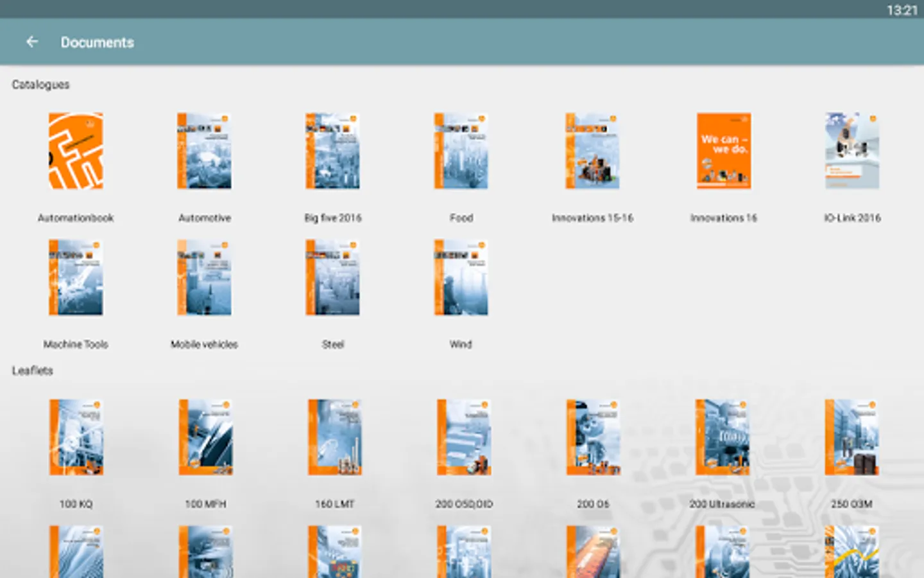The image size is (924, 578).
Task: Click the 'Automotive' label
Action: point(205,218)
